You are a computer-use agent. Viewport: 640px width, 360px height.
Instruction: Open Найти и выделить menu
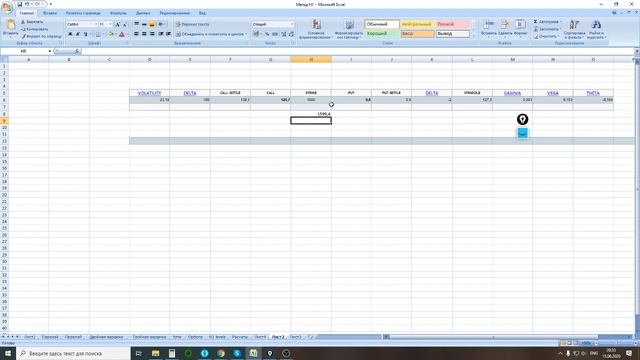tap(596, 29)
